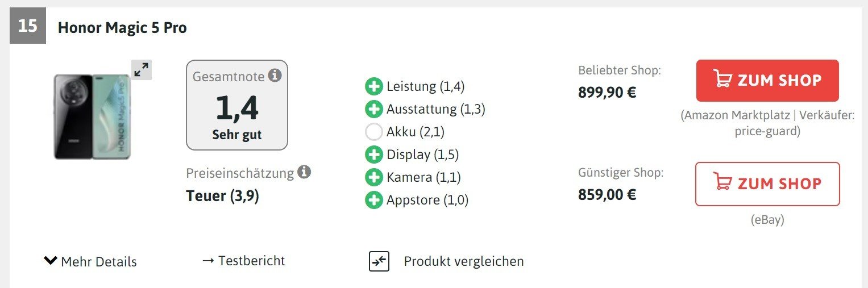This screenshot has height=288, width=868.
Task: Click the green plus icon beside Appstore
Action: click(x=373, y=200)
